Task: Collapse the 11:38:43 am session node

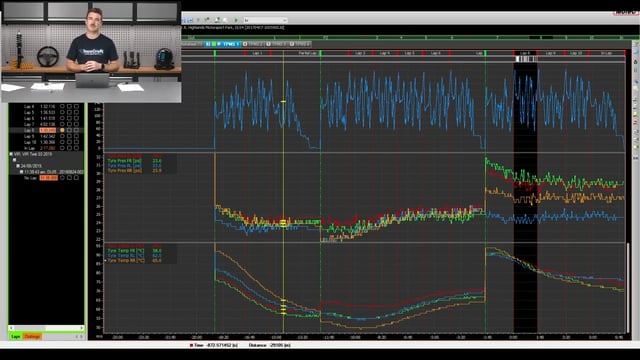Action: point(21,172)
